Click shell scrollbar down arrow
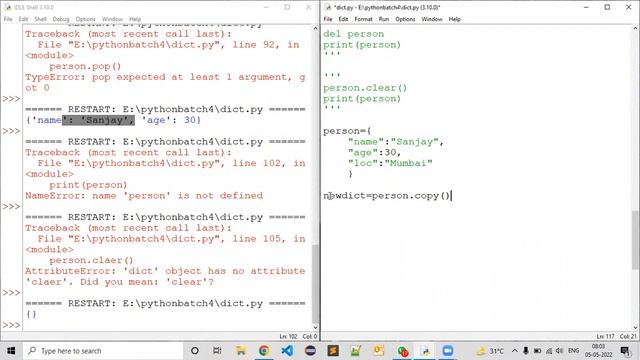The image size is (640, 360). pos(315,327)
